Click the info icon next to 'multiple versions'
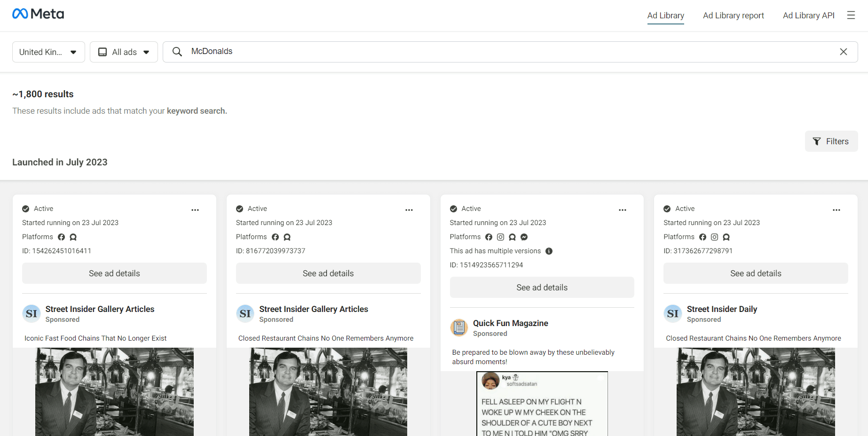The image size is (868, 436). [549, 251]
